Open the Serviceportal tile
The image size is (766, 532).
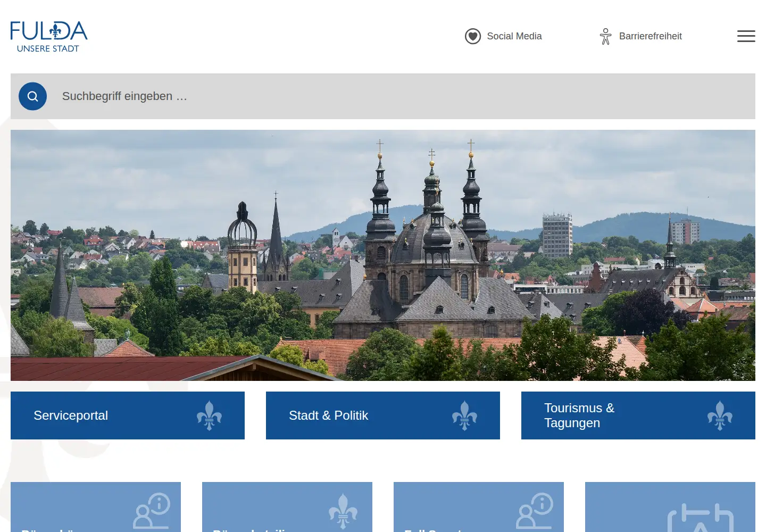128,415
